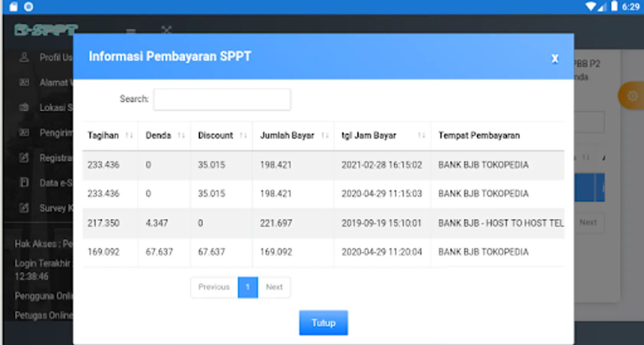Open Pengiriman menu icon in sidebar

[x=24, y=133]
